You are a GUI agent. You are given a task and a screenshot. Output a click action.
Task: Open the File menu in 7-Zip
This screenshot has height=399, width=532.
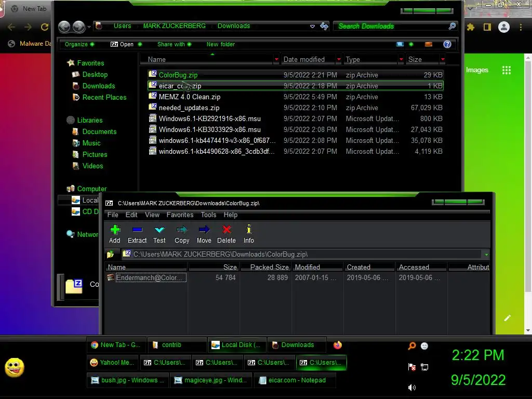point(113,215)
